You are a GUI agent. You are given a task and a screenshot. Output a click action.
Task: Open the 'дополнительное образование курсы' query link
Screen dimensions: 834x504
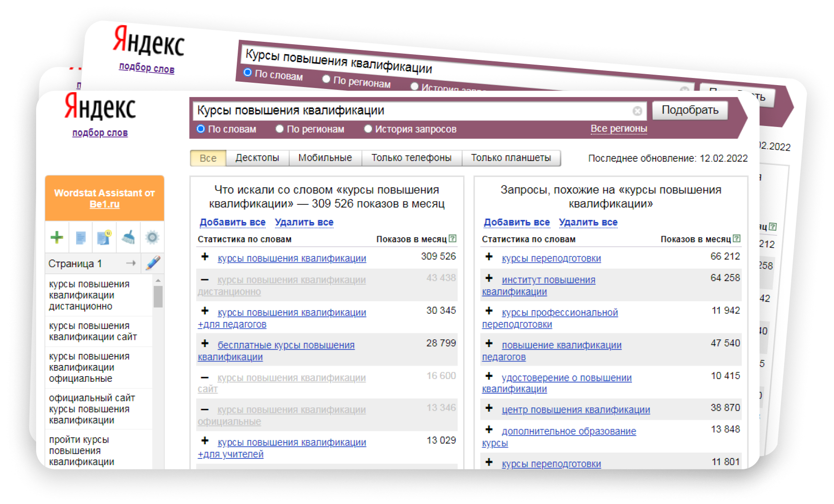(559, 437)
